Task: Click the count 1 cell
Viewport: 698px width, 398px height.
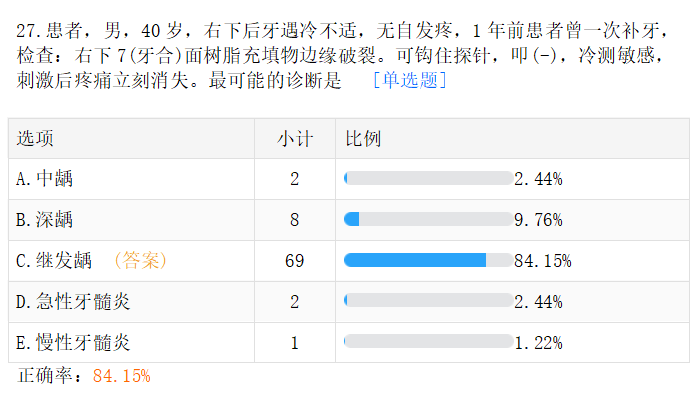Action: pyautogui.click(x=295, y=343)
